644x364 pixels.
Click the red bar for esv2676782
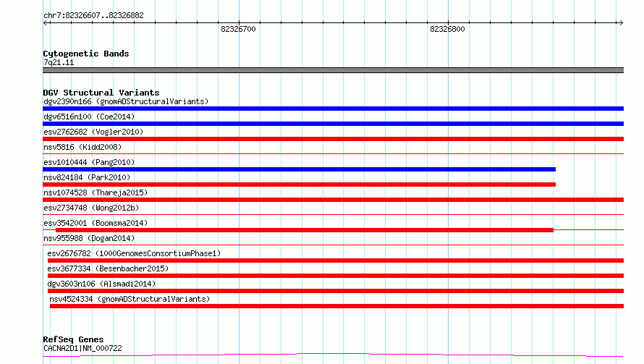[336, 261]
